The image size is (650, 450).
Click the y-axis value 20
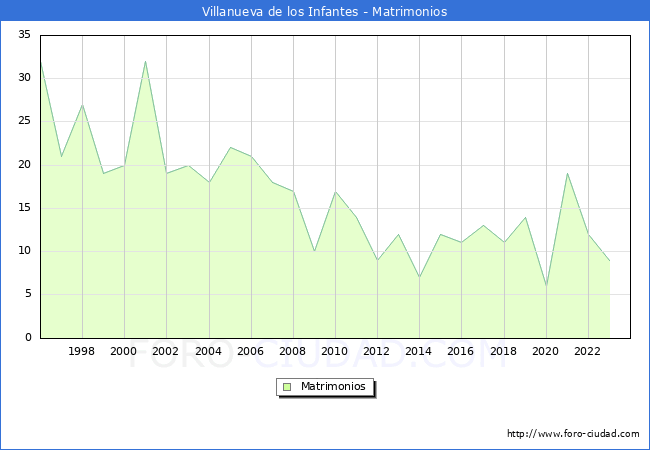click(x=24, y=165)
